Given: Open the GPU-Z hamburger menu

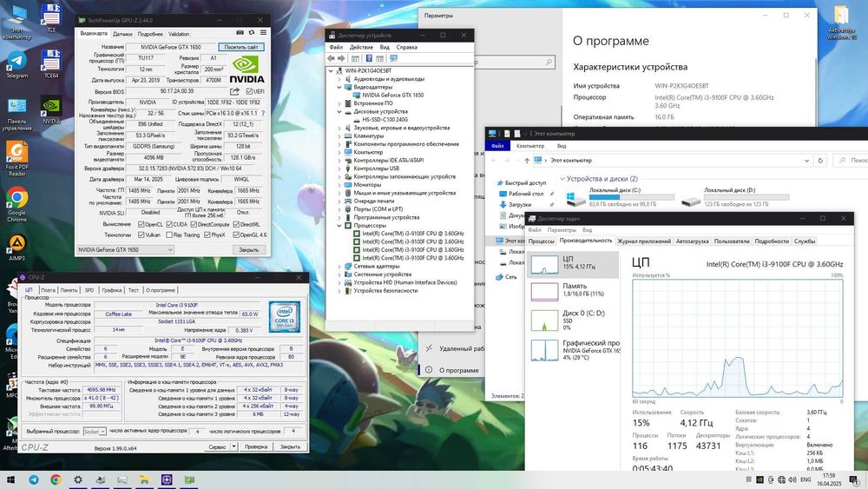Looking at the screenshot, I should [264, 33].
